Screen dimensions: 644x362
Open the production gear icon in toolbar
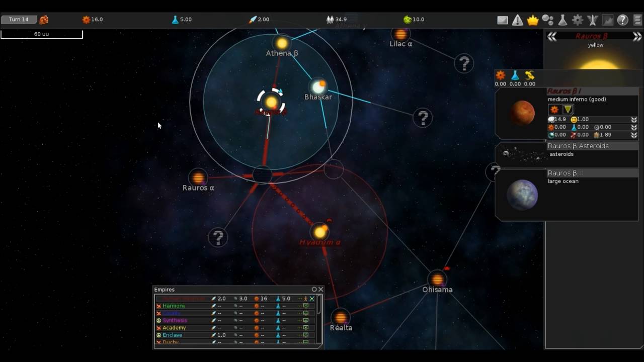pyautogui.click(x=578, y=20)
